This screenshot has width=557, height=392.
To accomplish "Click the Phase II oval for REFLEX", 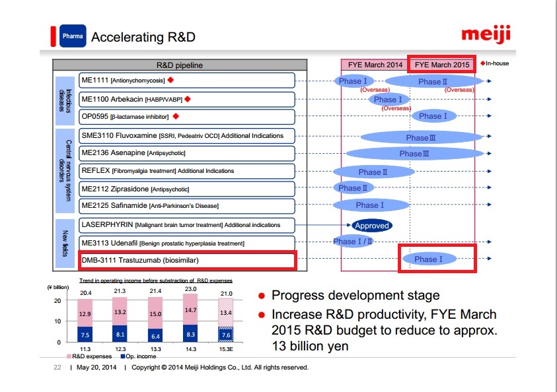I will (369, 172).
